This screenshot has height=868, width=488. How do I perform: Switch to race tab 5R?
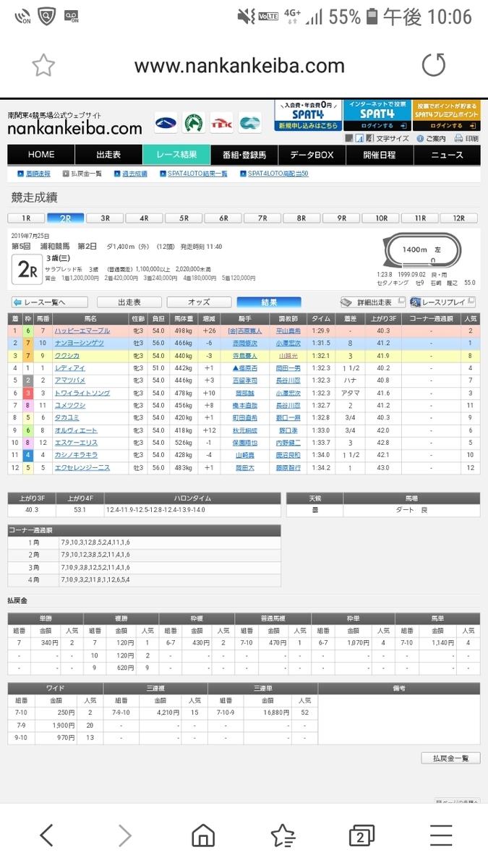tap(184, 218)
